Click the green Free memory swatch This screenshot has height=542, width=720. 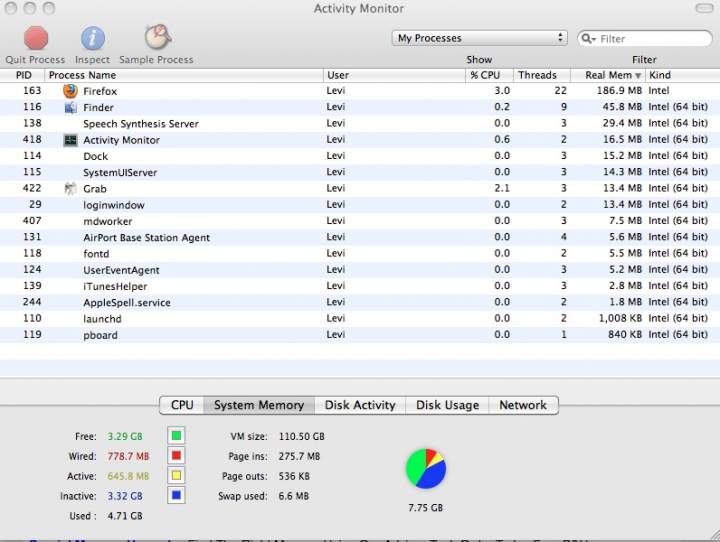pos(176,435)
